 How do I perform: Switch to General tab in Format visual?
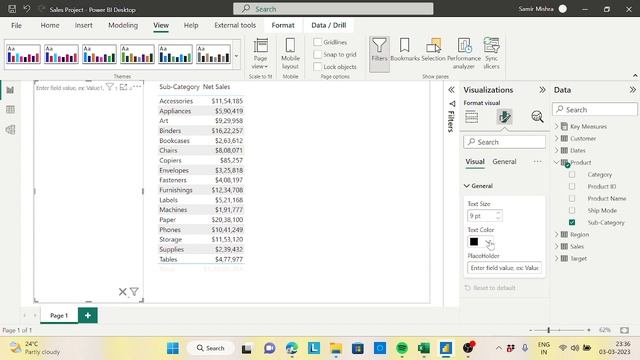(x=504, y=162)
